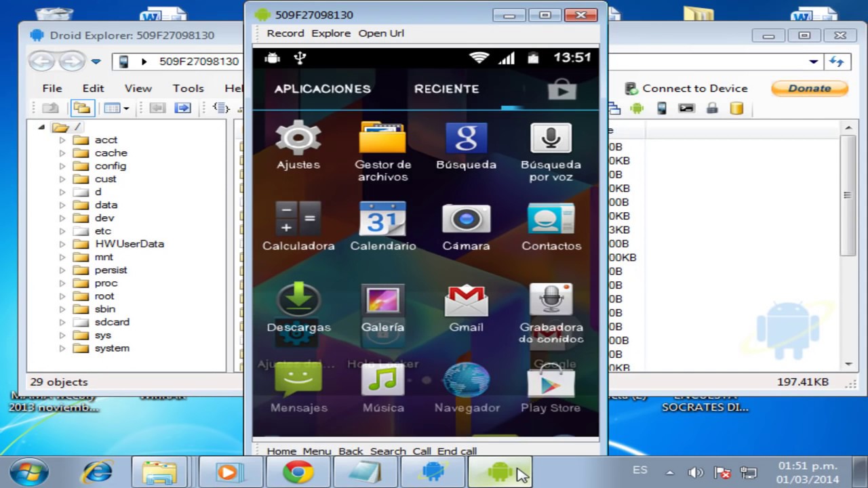Click Record in the screencast menu
Screen dimensions: 868x488
285,33
